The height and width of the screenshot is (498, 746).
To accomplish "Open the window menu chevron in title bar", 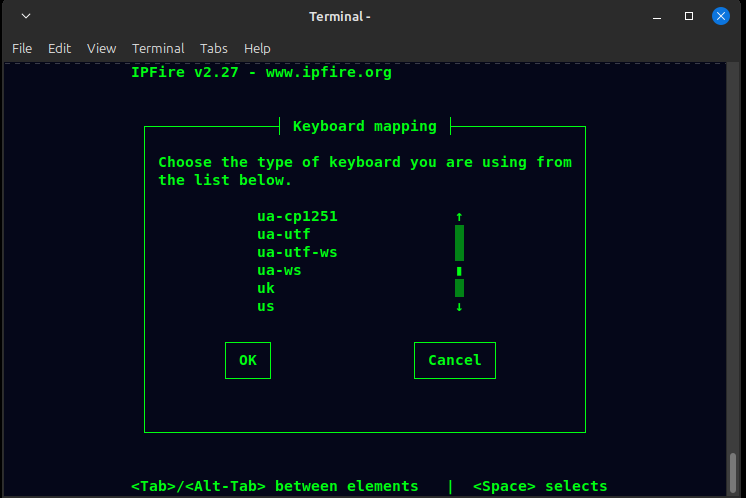I will (26, 17).
